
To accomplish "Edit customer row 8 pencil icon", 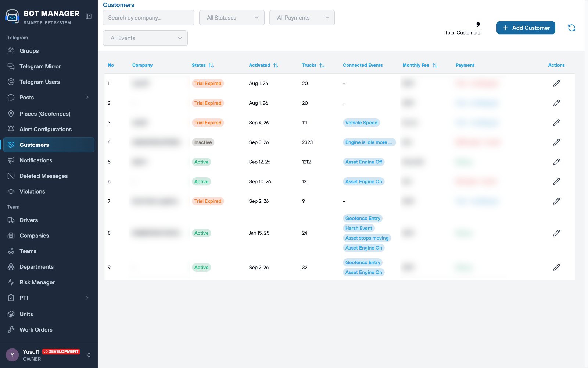I will (x=556, y=233).
